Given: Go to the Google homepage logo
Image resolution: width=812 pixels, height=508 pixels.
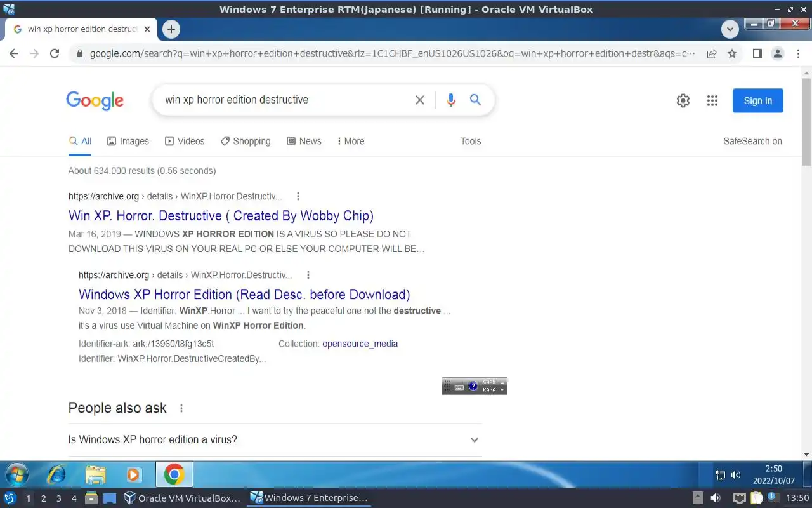Looking at the screenshot, I should (x=95, y=100).
